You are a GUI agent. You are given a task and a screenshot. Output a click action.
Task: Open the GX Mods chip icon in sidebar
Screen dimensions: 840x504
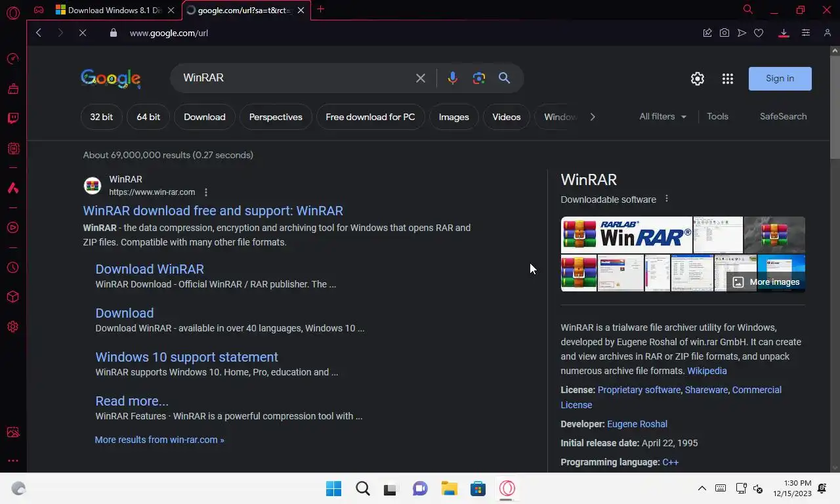coord(12,148)
